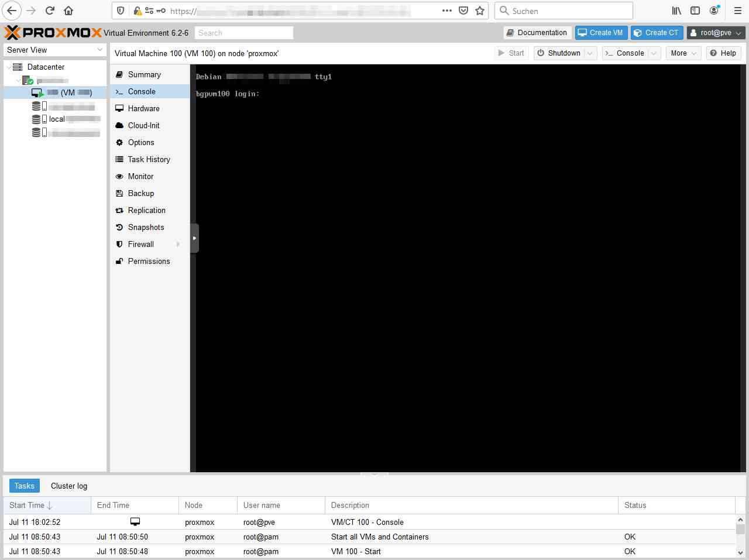The width and height of the screenshot is (749, 560).
Task: Click the noVNC side panel handle
Action: (x=194, y=238)
